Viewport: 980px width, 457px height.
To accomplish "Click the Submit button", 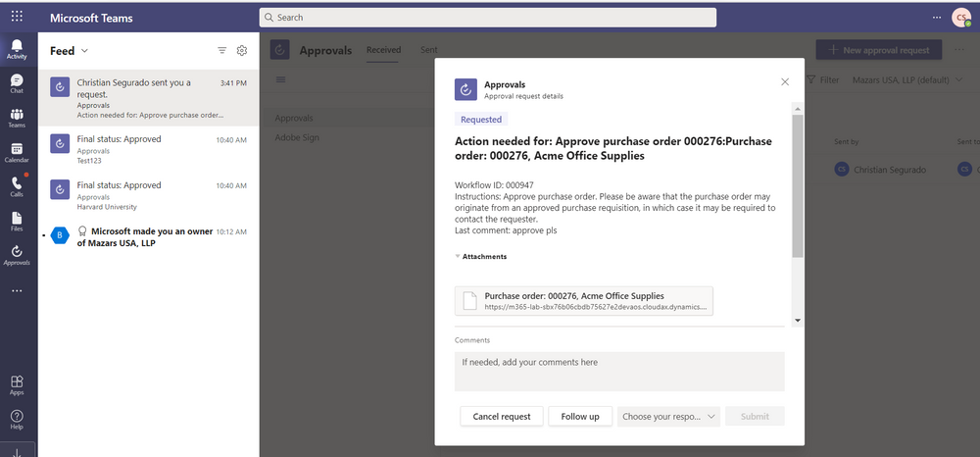I will click(x=755, y=417).
